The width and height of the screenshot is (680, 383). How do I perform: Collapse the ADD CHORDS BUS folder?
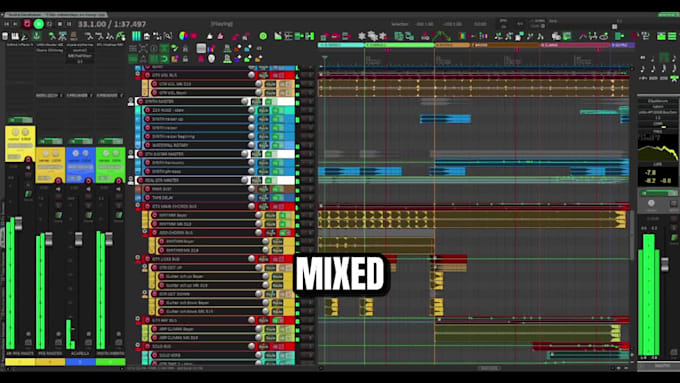(x=145, y=232)
